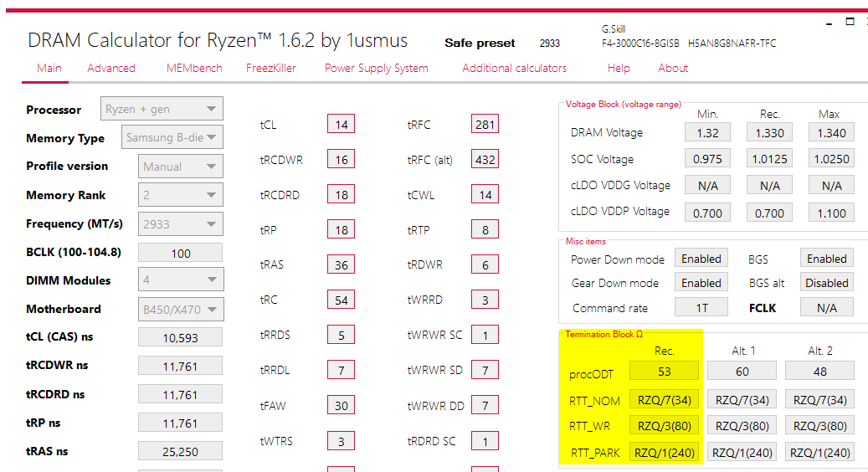Click the tRAS ns value field
This screenshot has height=472, width=868.
coord(181,452)
